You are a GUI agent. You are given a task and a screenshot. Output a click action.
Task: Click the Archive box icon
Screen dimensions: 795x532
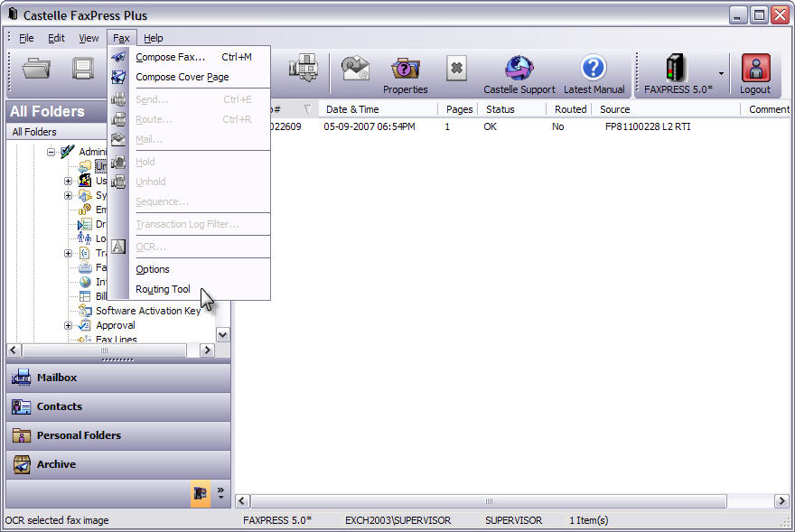tap(22, 464)
